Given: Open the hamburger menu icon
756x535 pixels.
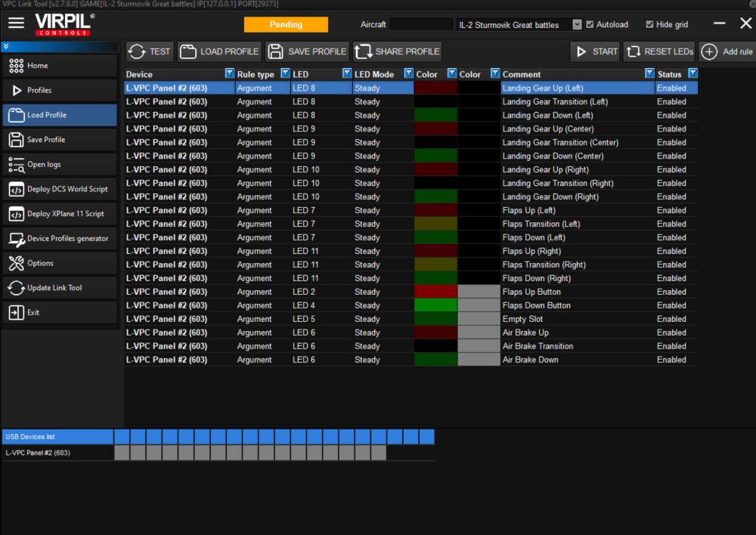Looking at the screenshot, I should (x=16, y=23).
